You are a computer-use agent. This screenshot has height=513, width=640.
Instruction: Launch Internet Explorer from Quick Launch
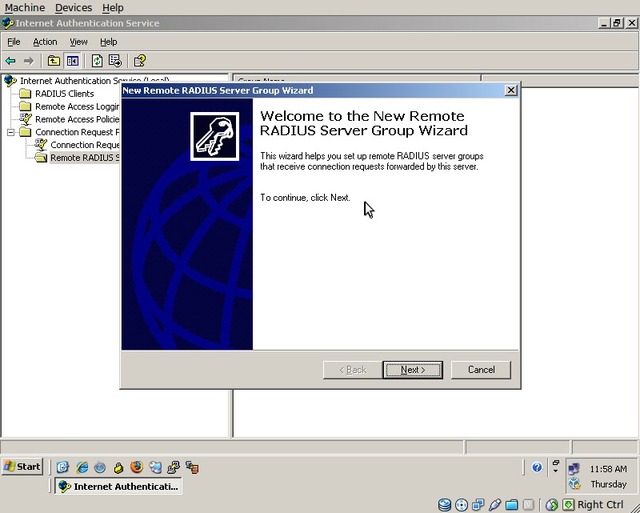point(82,467)
